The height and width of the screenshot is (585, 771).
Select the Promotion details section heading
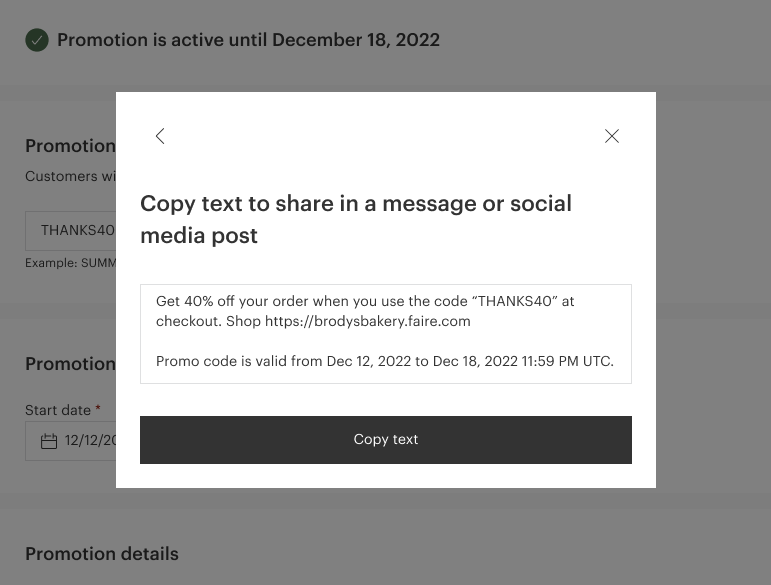(102, 553)
